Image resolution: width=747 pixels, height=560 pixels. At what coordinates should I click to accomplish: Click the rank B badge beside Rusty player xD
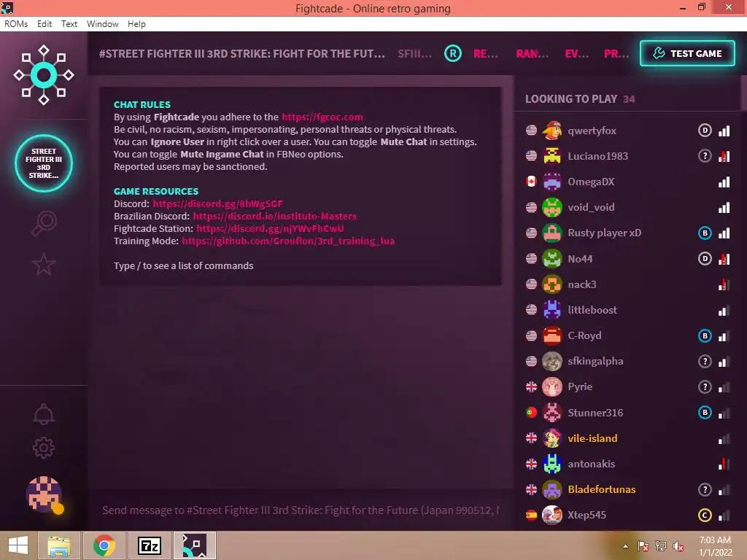point(705,233)
